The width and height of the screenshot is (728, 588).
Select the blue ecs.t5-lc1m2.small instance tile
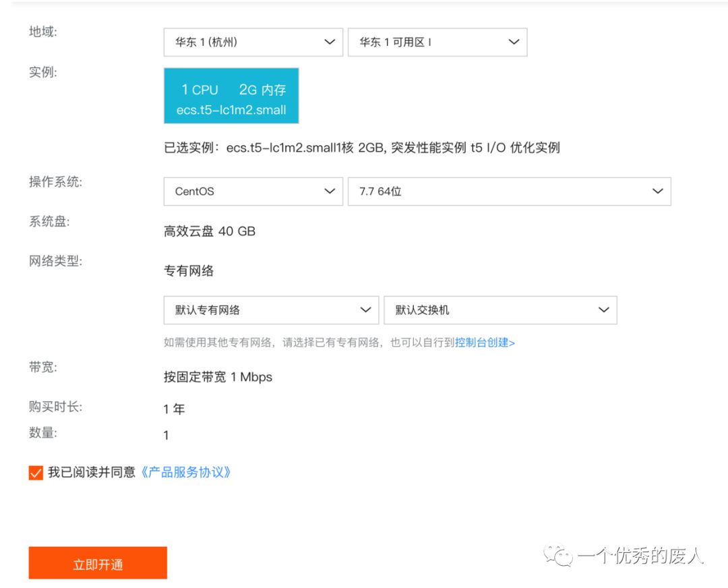[x=231, y=96]
